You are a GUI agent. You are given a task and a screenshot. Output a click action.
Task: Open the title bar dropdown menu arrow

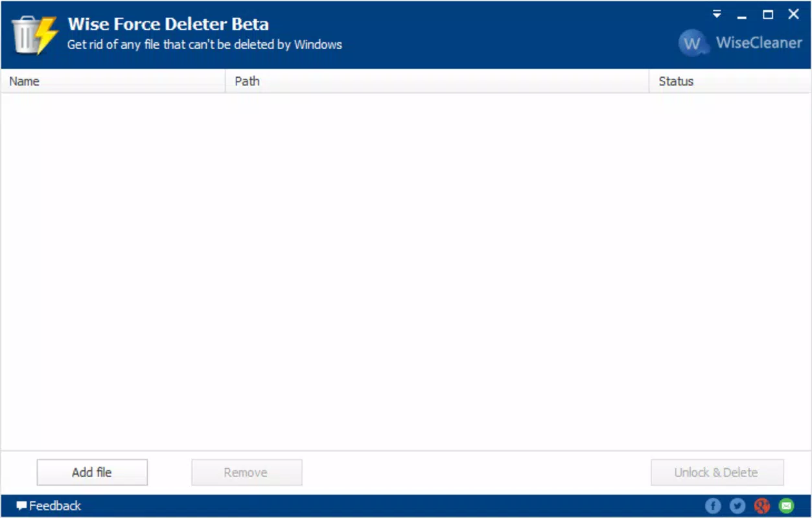717,14
